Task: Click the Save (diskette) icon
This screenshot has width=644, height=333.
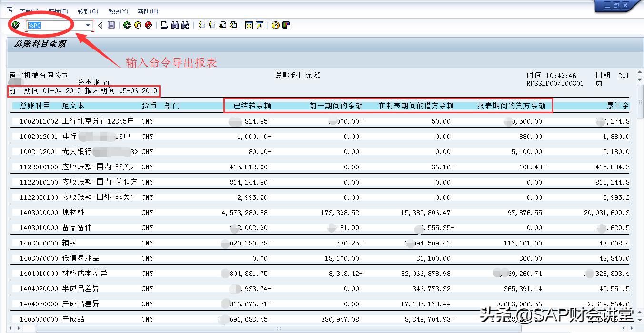Action: pyautogui.click(x=111, y=25)
